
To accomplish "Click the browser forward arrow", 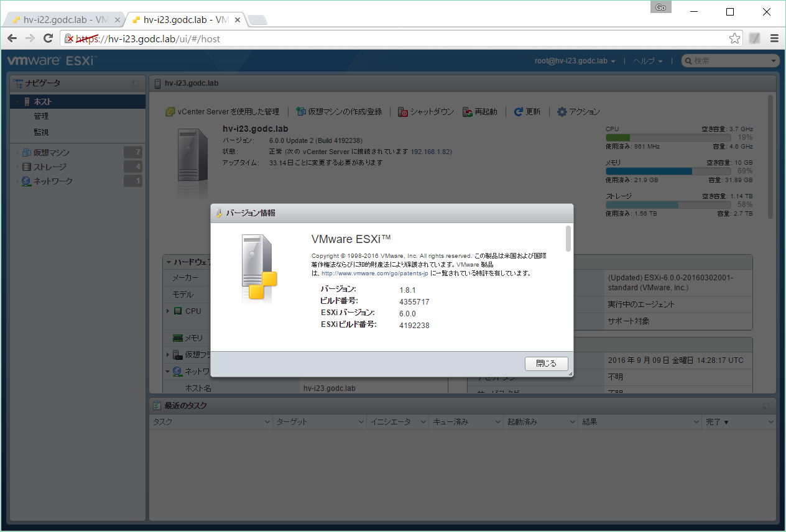I will click(x=30, y=39).
